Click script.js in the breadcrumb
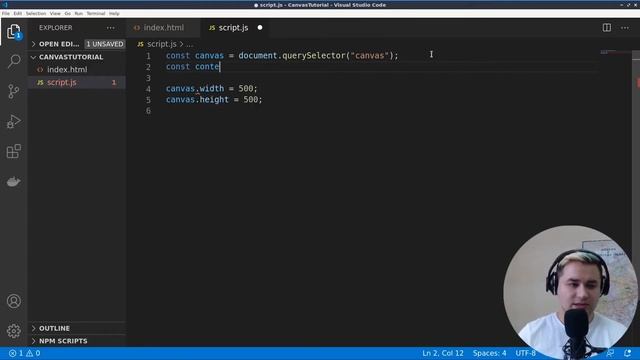This screenshot has height=360, width=640. pos(162,44)
